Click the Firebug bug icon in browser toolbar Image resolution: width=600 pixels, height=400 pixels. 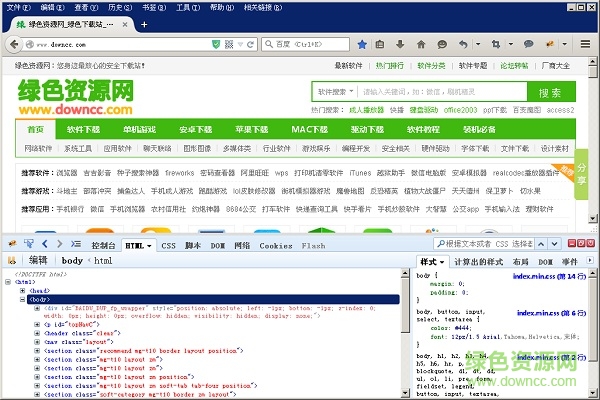550,44
